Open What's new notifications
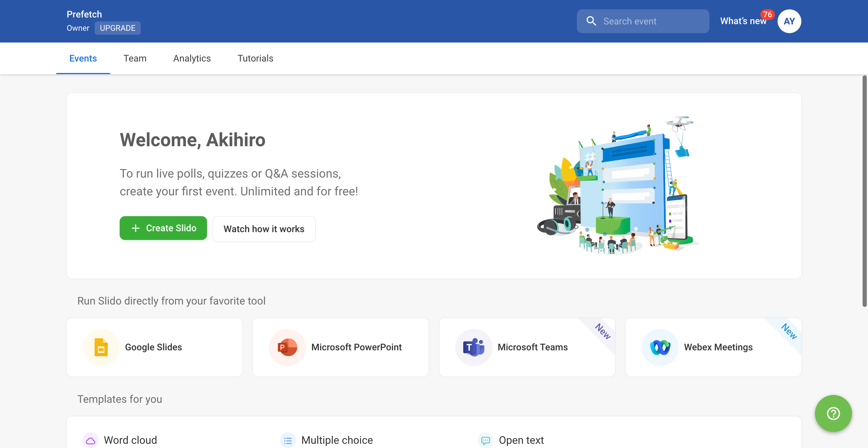 point(743,21)
